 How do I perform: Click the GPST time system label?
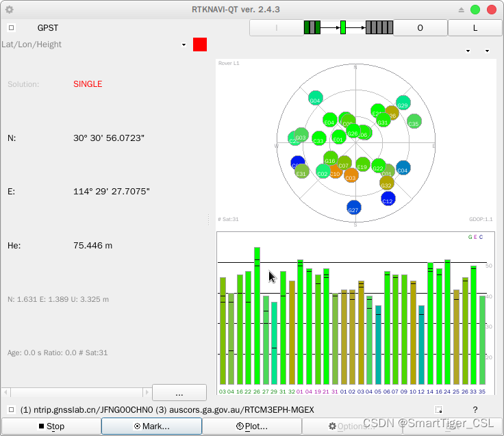click(47, 28)
